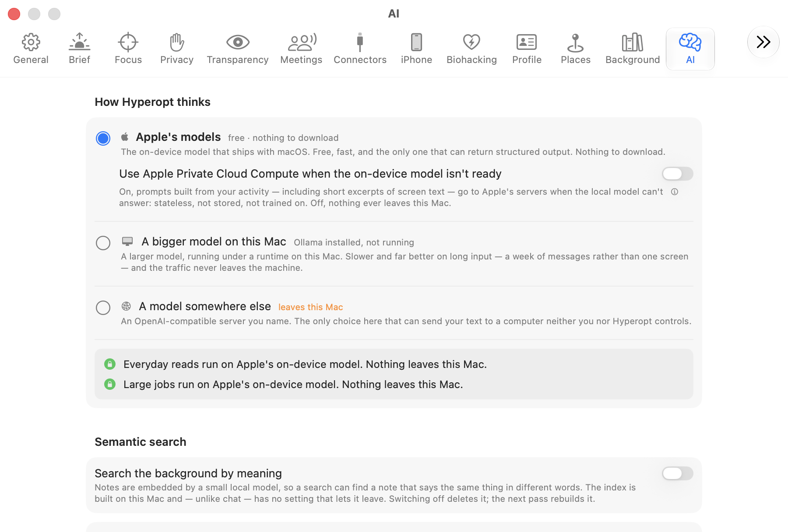Open the Connectors cable icon
The height and width of the screenshot is (532, 788).
(x=360, y=42)
